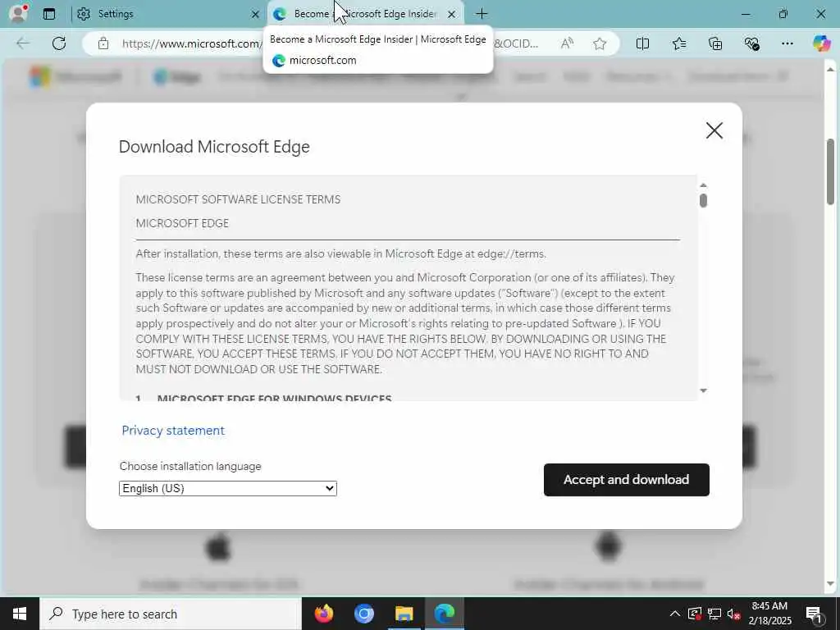840x630 pixels.
Task: Open the clock and date flyout
Action: point(769,614)
